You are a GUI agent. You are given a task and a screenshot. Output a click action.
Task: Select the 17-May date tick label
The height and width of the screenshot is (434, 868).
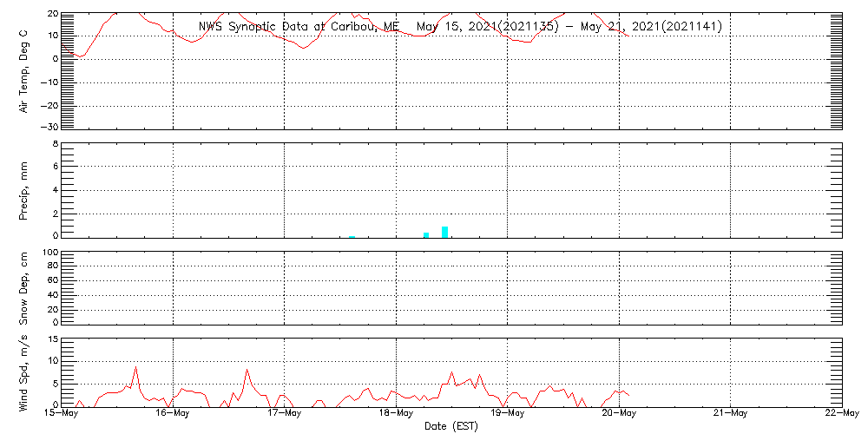(284, 414)
